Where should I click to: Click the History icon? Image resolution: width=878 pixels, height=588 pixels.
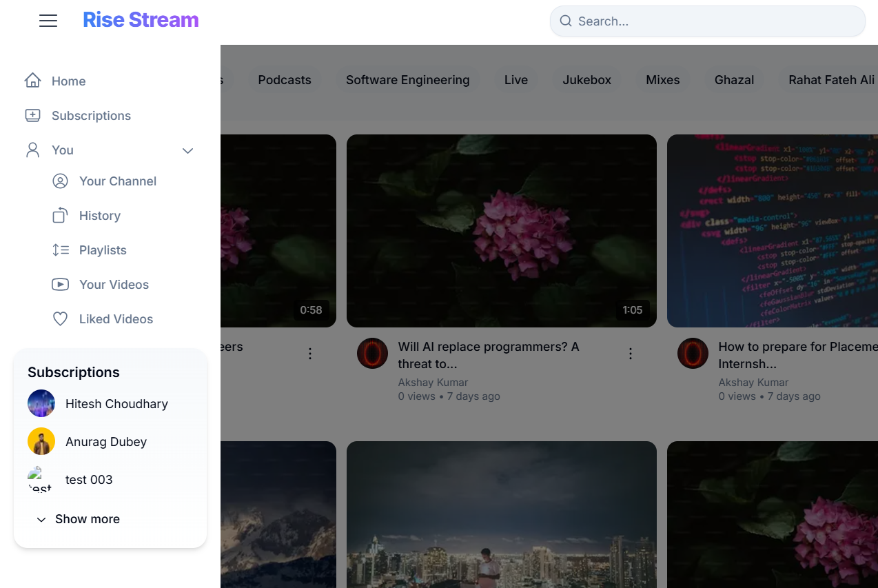click(60, 215)
